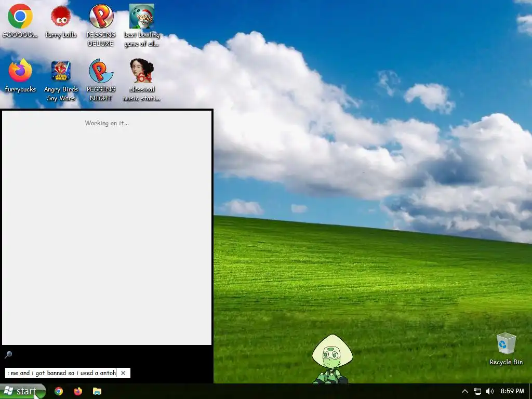Show hidden tray icons with the chevron

[465, 391]
